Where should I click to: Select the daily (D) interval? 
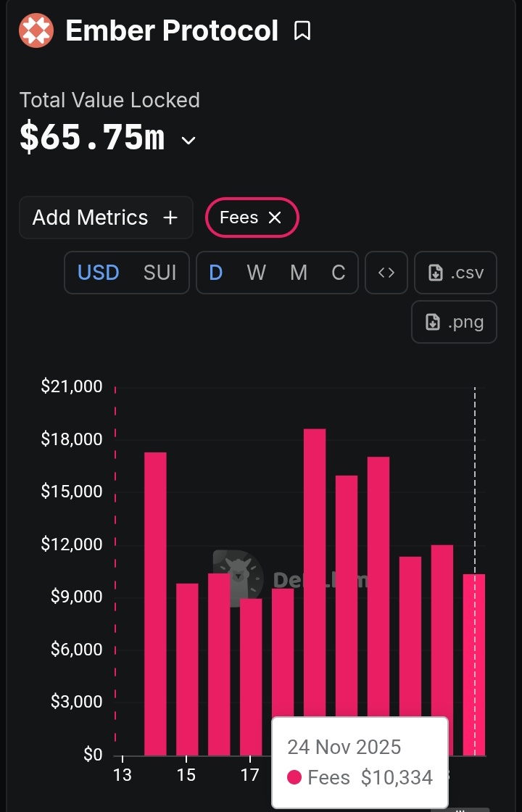pos(216,273)
